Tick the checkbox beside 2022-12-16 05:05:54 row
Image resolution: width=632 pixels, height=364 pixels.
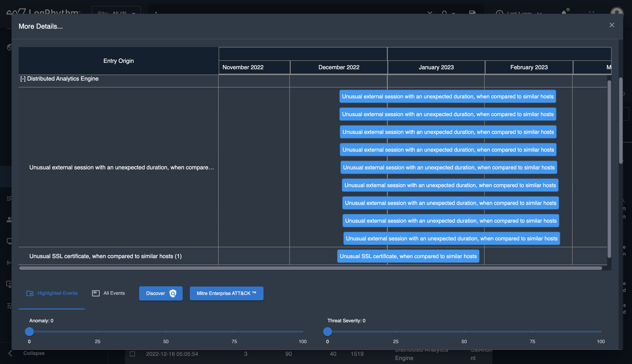(132, 354)
